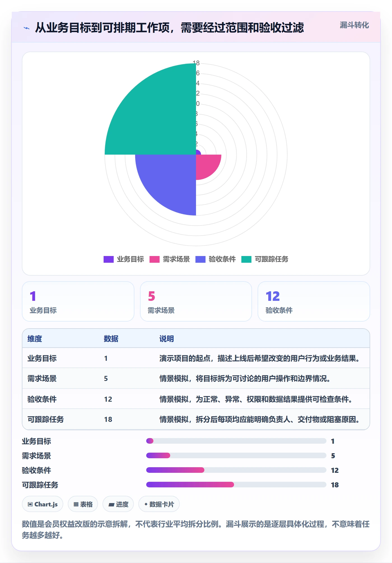This screenshot has height=563, width=392.
Task: Toggle the 需求场景 legend swatch
Action: coord(154,259)
